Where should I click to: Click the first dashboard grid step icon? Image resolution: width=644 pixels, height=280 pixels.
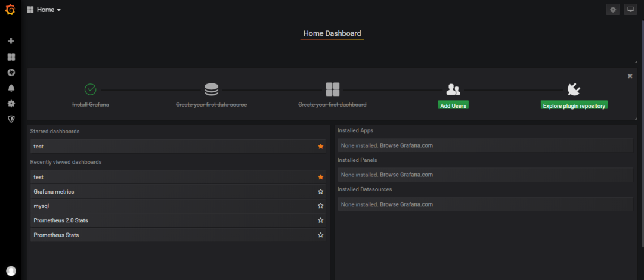(x=332, y=89)
